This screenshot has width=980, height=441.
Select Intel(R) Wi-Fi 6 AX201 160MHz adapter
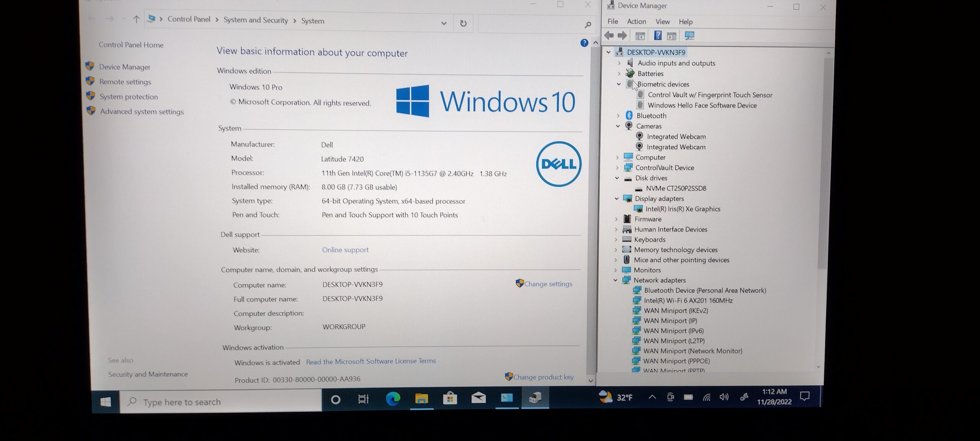[688, 301]
